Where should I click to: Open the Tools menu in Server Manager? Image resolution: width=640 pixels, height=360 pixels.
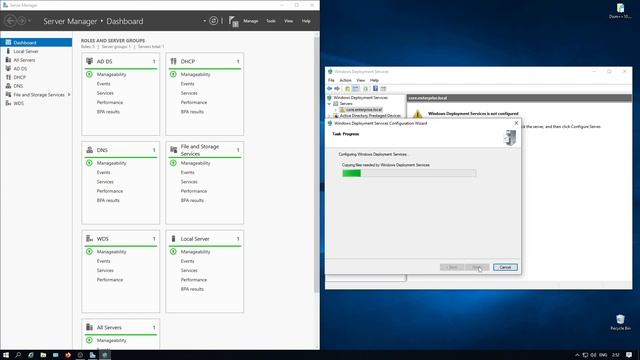pos(271,21)
